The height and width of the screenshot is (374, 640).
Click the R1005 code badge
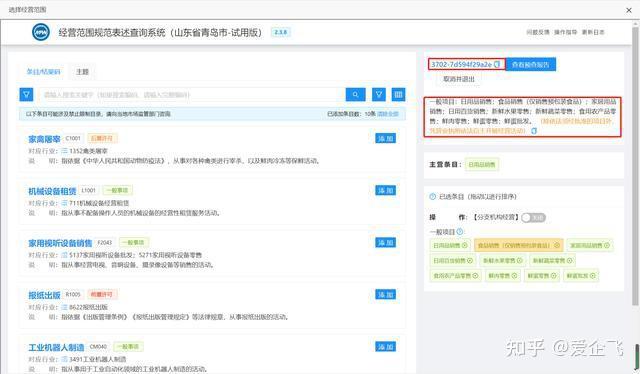(x=73, y=294)
